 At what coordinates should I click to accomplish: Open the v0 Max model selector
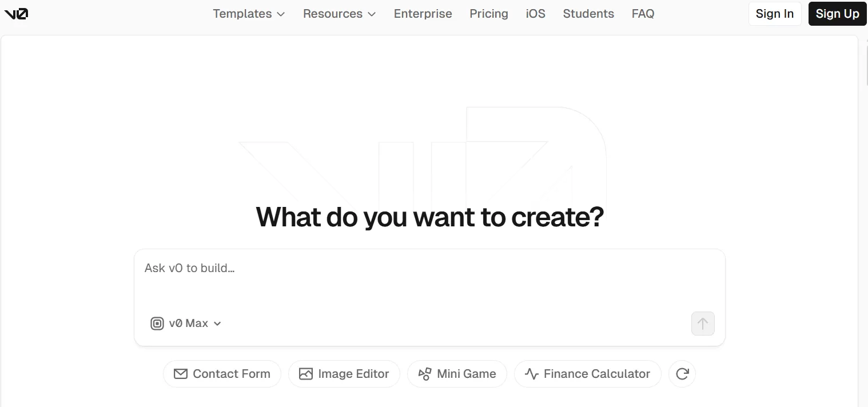[x=186, y=324]
